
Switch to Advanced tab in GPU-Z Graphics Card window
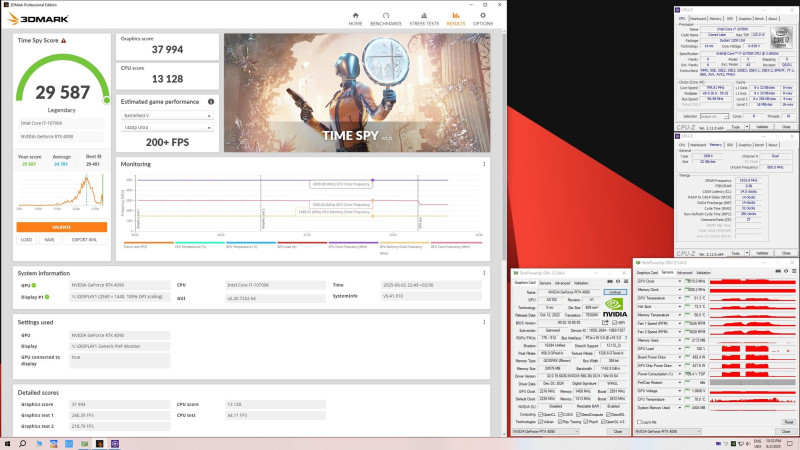(562, 283)
